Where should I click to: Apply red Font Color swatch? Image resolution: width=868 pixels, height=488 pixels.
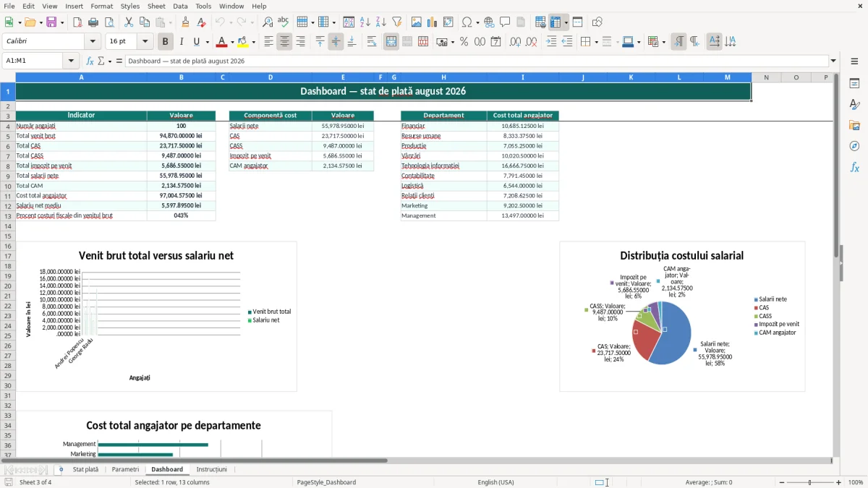(221, 42)
